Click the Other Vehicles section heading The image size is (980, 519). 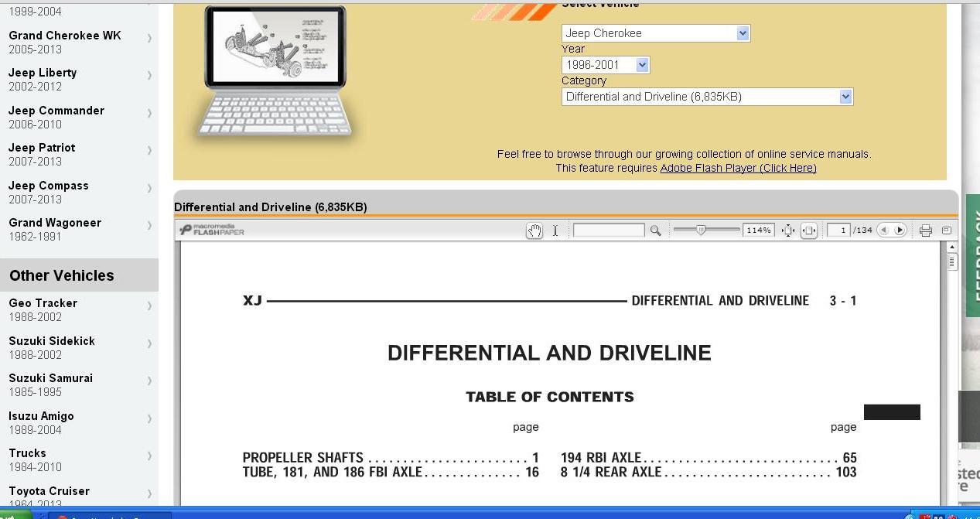tap(62, 275)
